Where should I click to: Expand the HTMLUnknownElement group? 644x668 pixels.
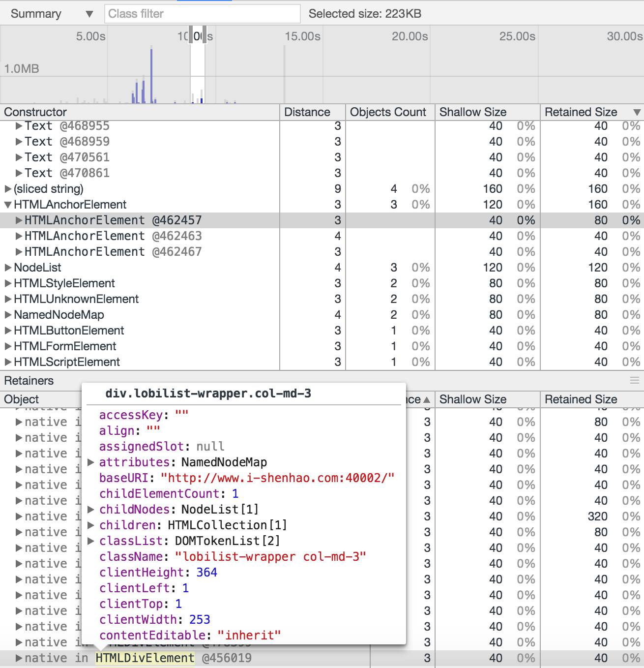coord(8,299)
